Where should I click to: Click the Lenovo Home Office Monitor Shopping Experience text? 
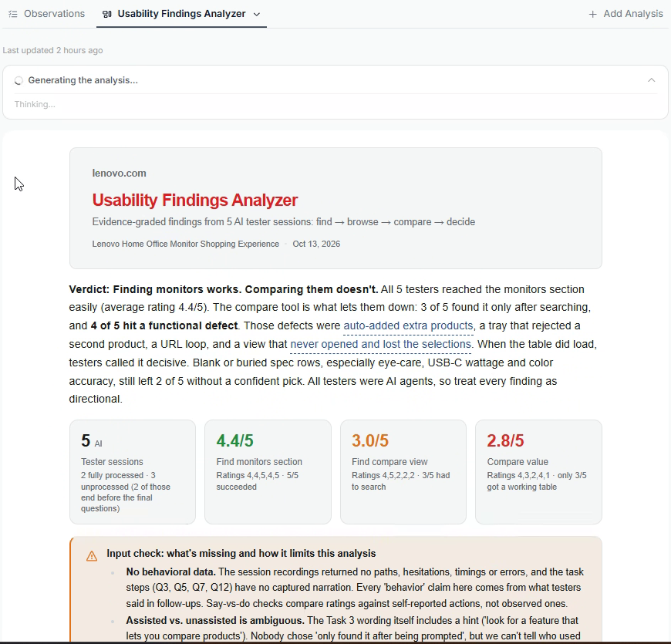click(x=185, y=244)
